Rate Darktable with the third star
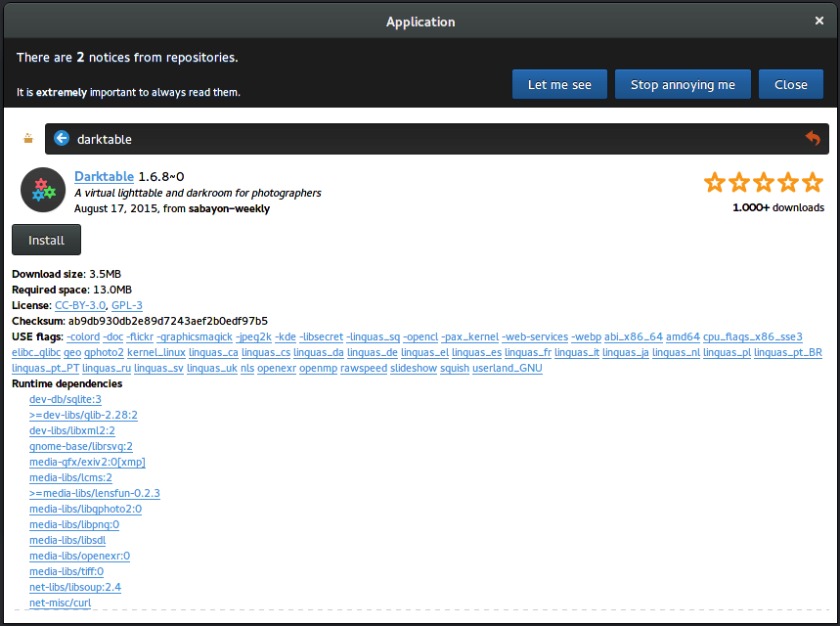Screen dimensions: 840x626 (764, 182)
